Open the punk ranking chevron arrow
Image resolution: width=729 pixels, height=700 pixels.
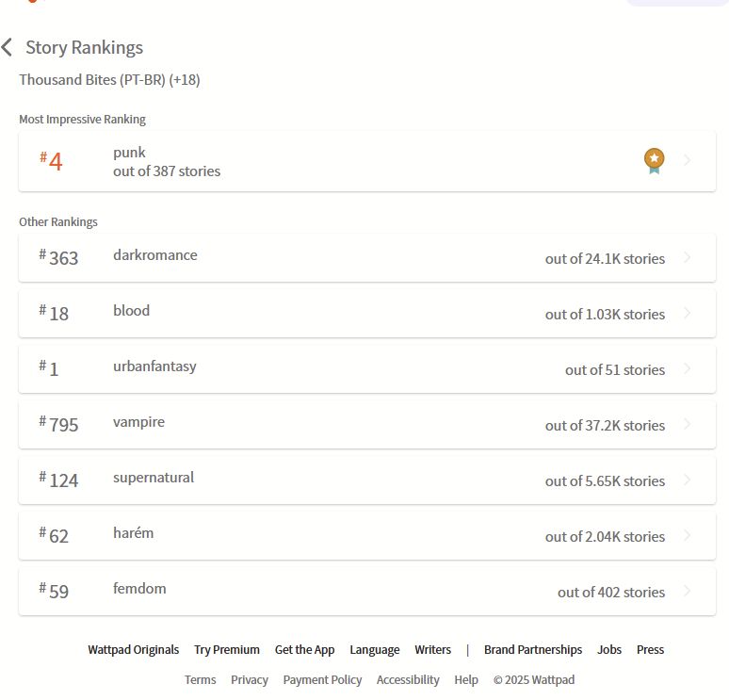point(688,160)
